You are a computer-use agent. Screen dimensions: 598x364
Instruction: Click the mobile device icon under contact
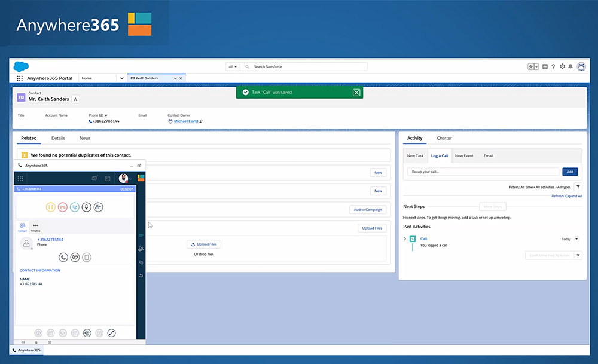tap(87, 257)
